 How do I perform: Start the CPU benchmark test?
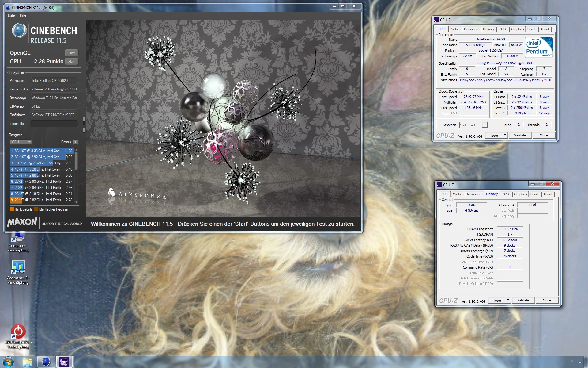[72, 61]
